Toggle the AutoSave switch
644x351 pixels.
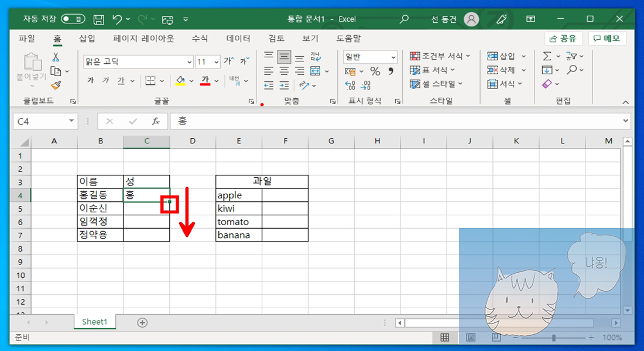point(73,19)
